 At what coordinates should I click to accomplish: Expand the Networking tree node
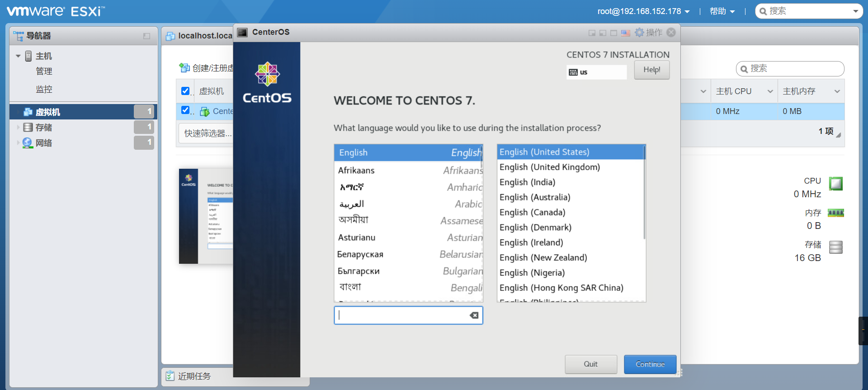coord(18,143)
